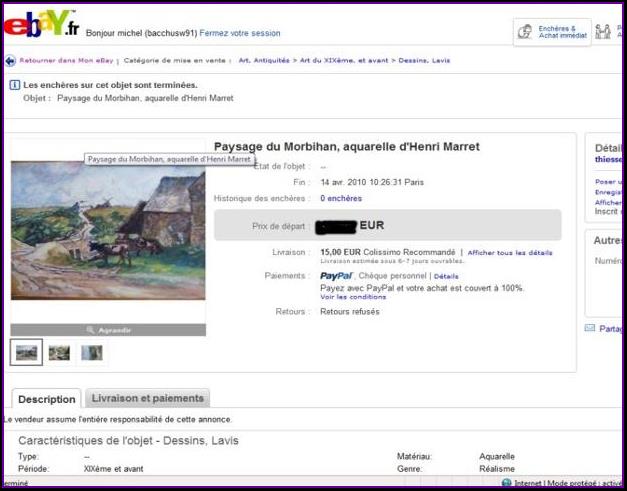Click the envelope icon next to Partager
Viewport: 627px width, 491px height.
tap(590, 328)
